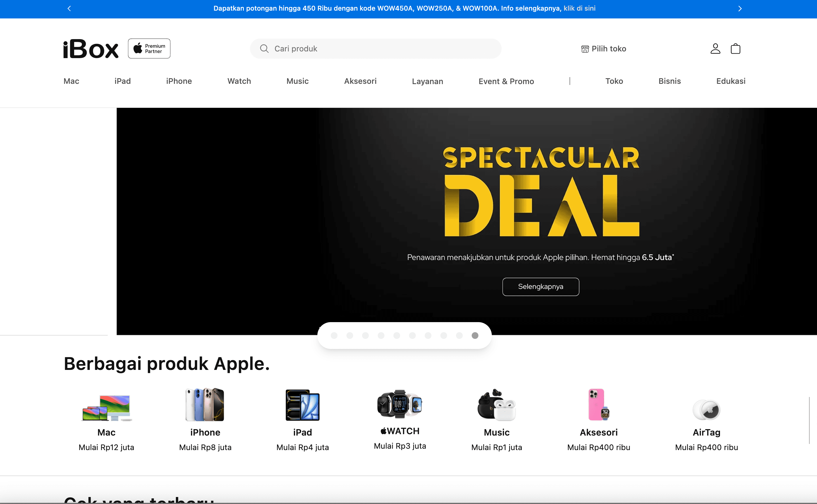Viewport: 817px width, 504px height.
Task: Click the Apple Premium Partner badge
Action: (149, 49)
